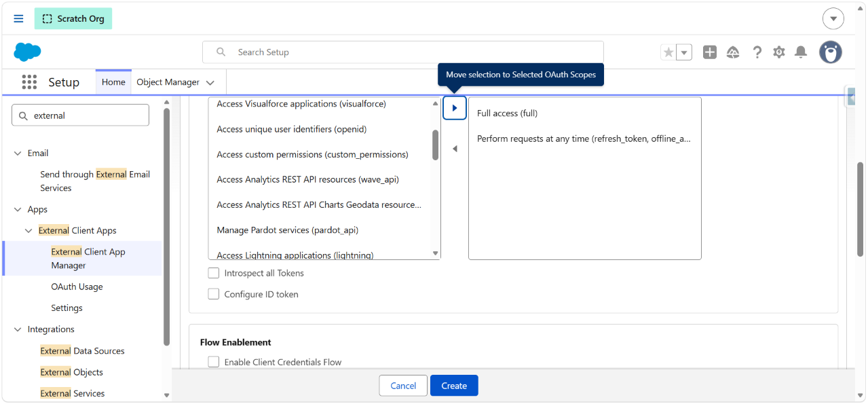868x404 pixels.
Task: Open the Help question mark icon
Action: (x=757, y=52)
